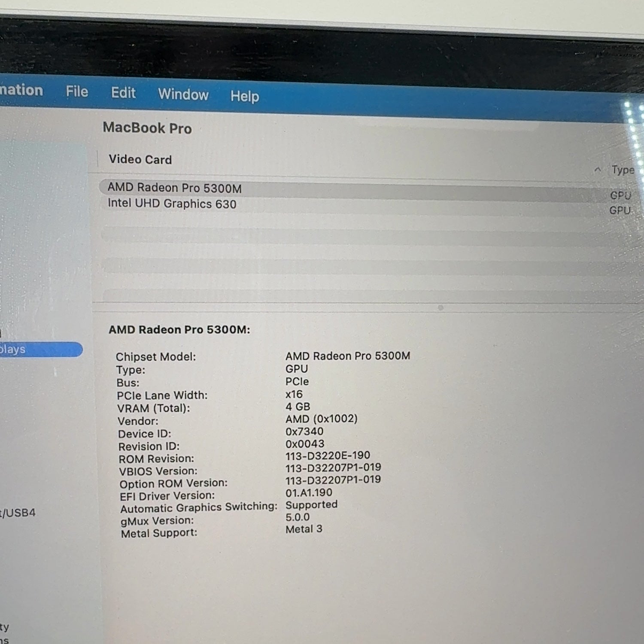
Task: Click the 'Type:' label in the details
Action: (x=131, y=370)
